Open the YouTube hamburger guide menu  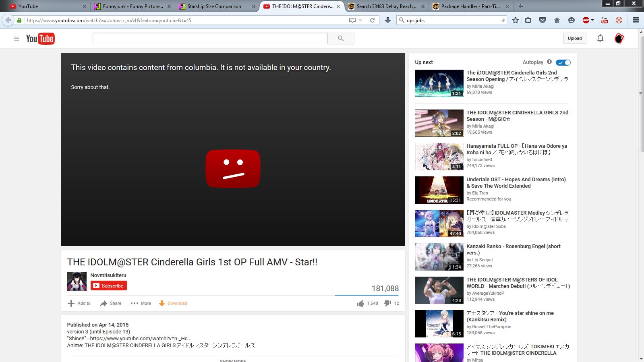tap(17, 39)
